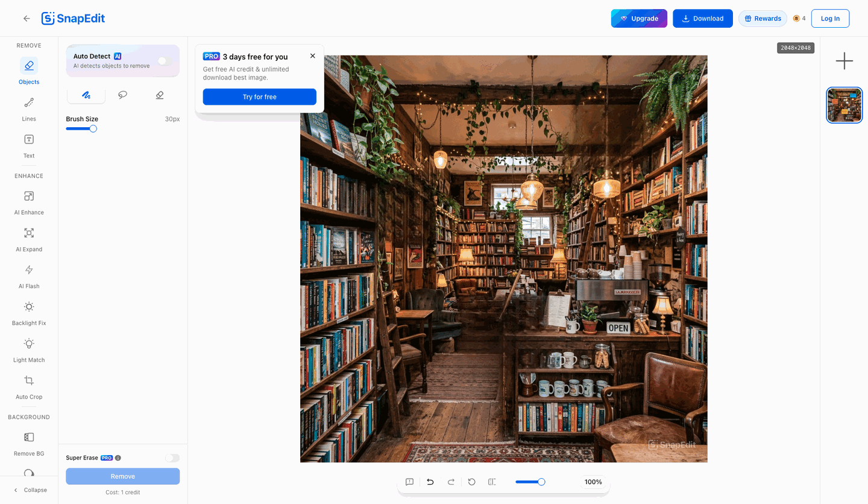The width and height of the screenshot is (868, 504).
Task: Open the AI Enhance tool
Action: click(29, 203)
